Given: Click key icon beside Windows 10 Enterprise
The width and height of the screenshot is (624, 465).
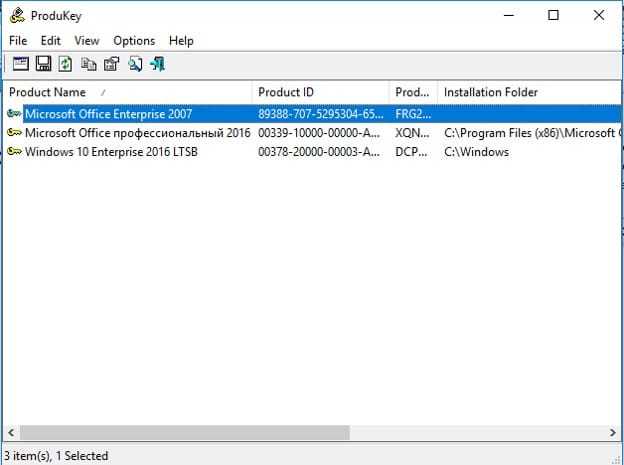Looking at the screenshot, I should pos(14,151).
